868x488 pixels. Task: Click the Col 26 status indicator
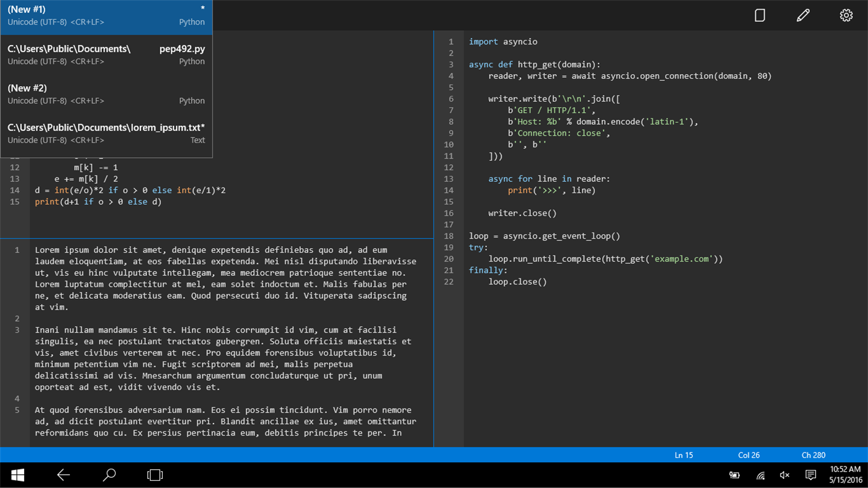pos(749,455)
